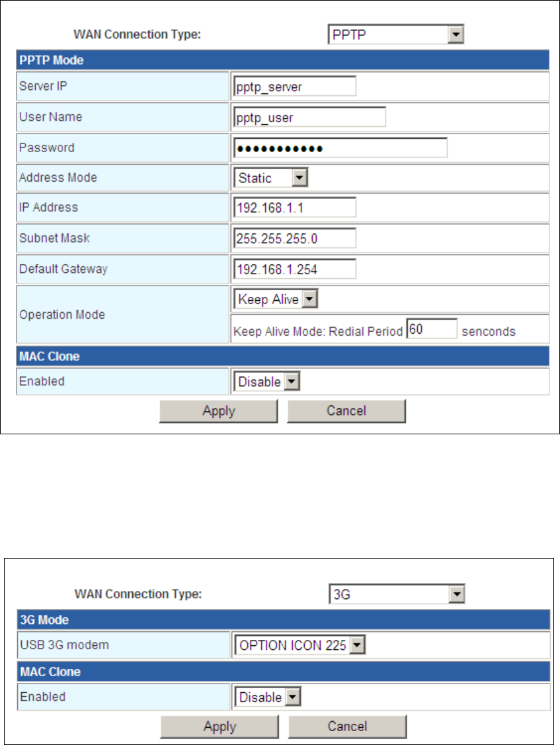Click the Address Mode label

click(58, 177)
